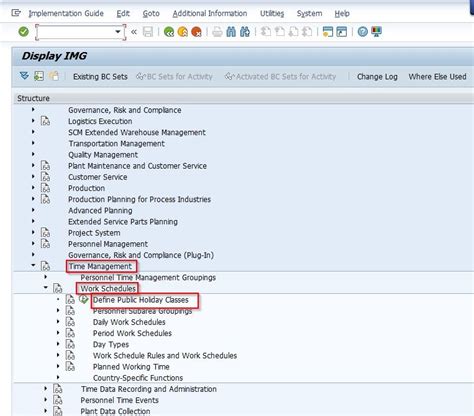Viewport: 474px width, 416px height.
Task: Click the Print icon
Action: click(217, 32)
